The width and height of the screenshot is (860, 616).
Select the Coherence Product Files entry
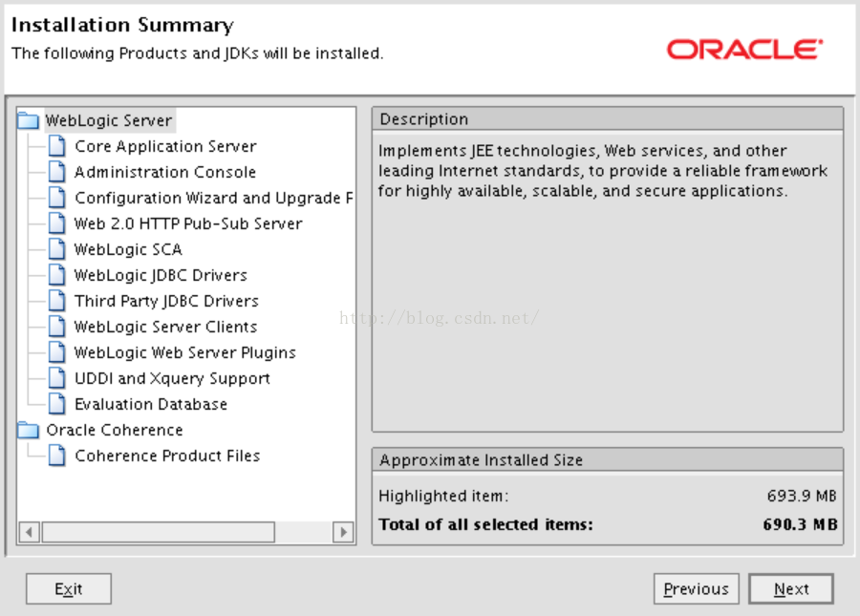(x=167, y=456)
